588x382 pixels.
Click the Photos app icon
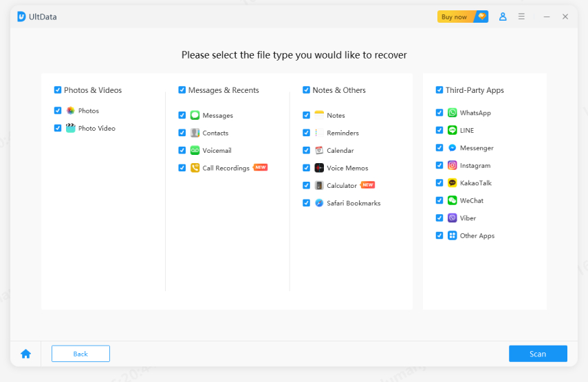pos(71,110)
